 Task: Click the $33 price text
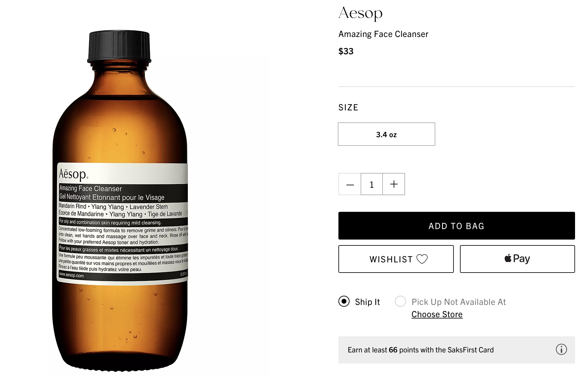(x=346, y=51)
